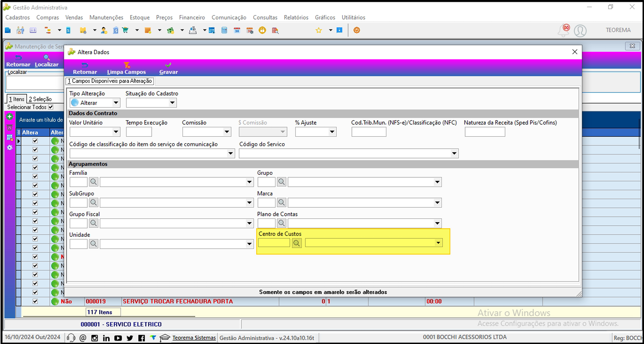Click the Tempo Execução input field
644x344 pixels.
point(139,132)
